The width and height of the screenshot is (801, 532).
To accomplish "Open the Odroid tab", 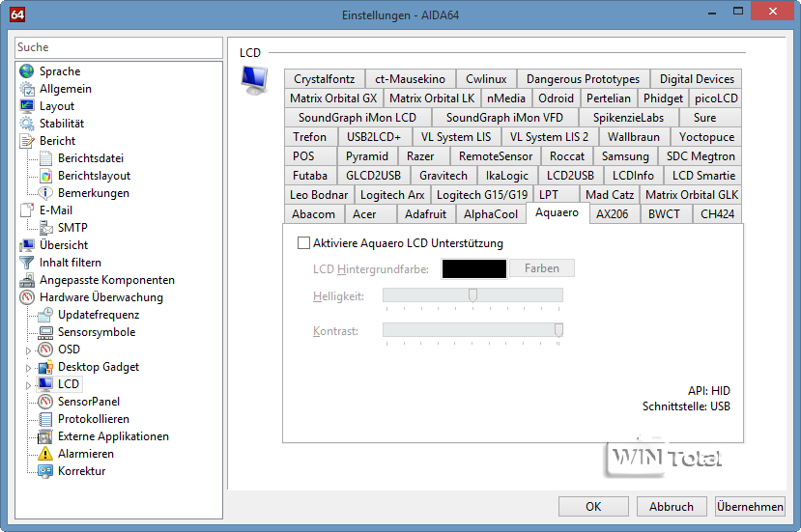I will pos(556,98).
